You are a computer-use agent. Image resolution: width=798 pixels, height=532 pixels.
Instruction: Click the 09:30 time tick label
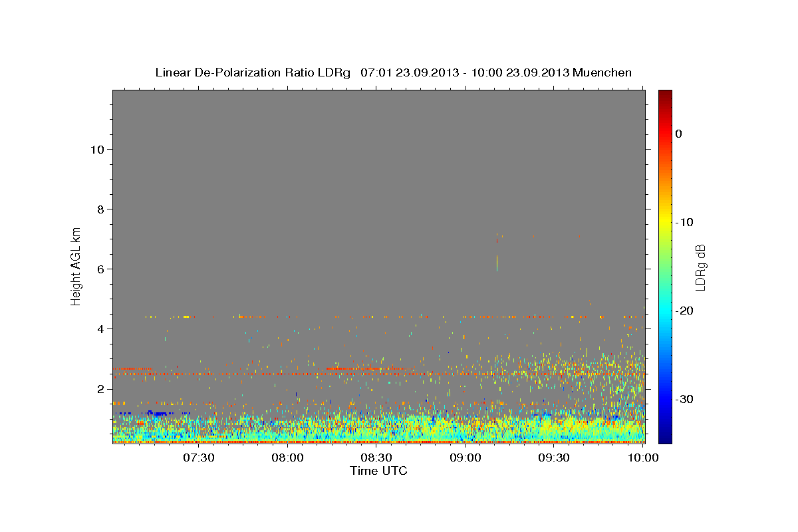pyautogui.click(x=554, y=458)
